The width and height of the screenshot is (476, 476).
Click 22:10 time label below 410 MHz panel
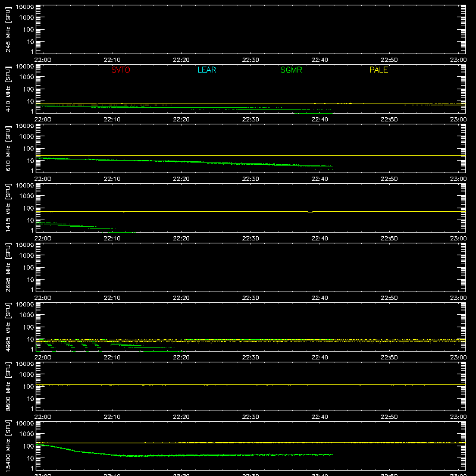click(x=112, y=120)
